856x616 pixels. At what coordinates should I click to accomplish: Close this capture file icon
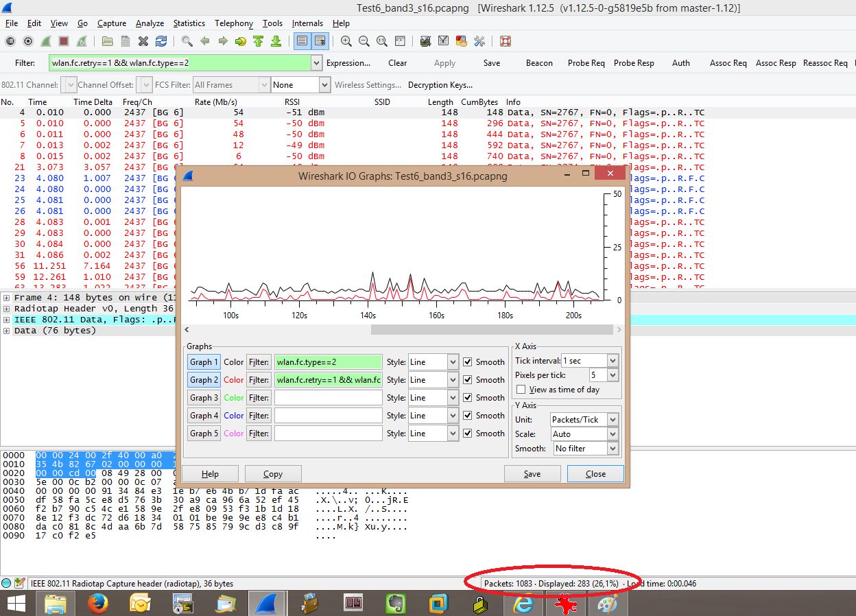click(143, 41)
